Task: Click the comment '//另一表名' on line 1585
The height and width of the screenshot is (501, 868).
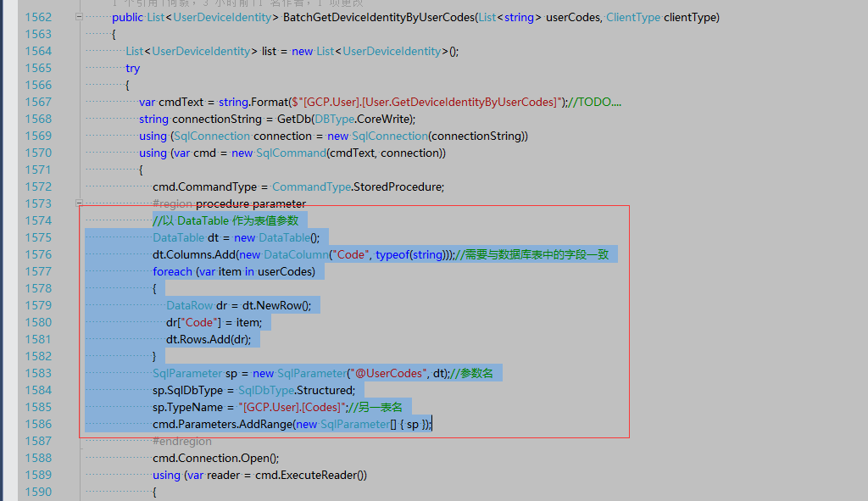Action: coord(375,407)
